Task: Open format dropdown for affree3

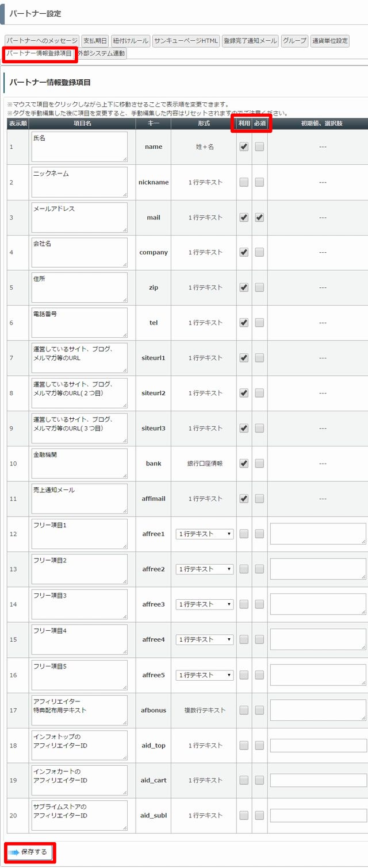Action: pyautogui.click(x=205, y=604)
